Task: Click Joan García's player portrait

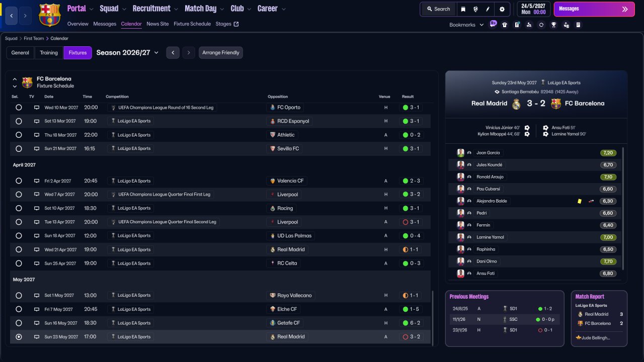Action: click(x=460, y=153)
